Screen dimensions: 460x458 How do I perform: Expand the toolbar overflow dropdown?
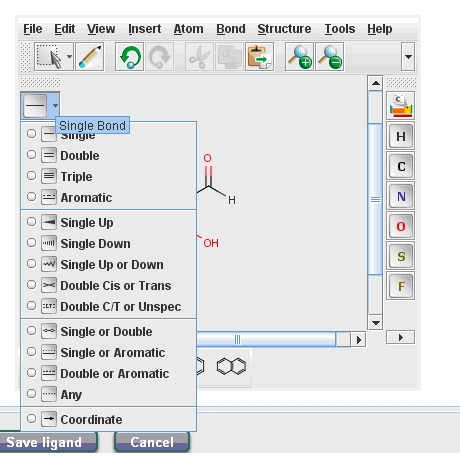point(408,57)
